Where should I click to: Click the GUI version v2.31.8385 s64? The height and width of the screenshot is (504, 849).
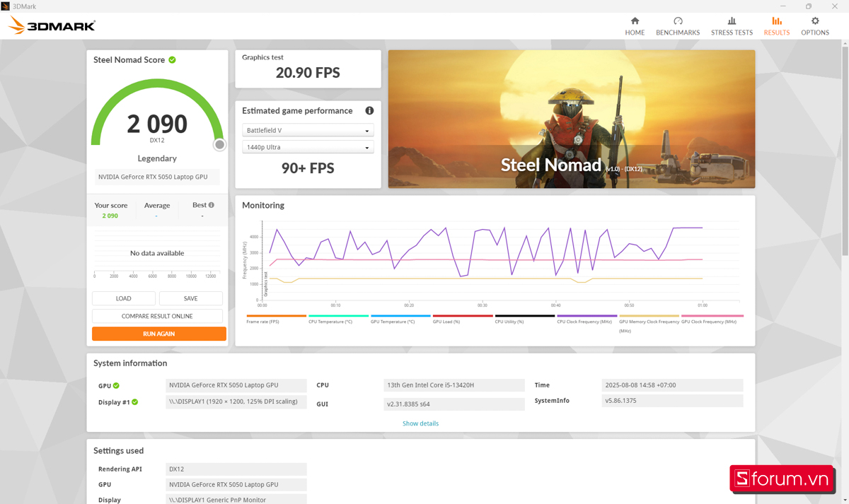tap(454, 404)
